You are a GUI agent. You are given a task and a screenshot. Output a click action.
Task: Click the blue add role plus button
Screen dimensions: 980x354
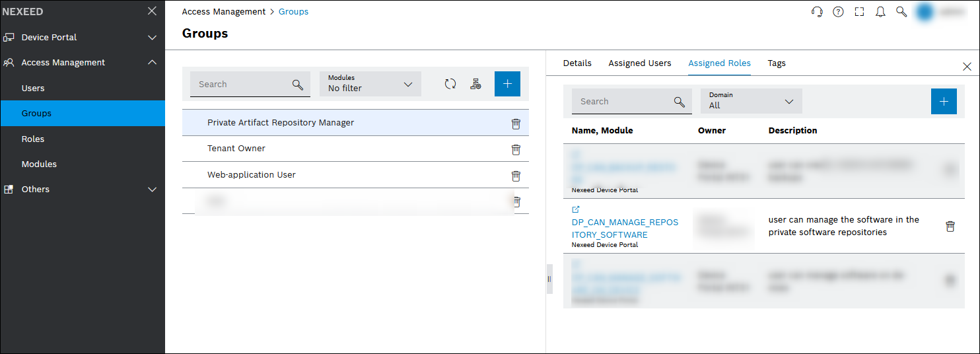tap(944, 101)
